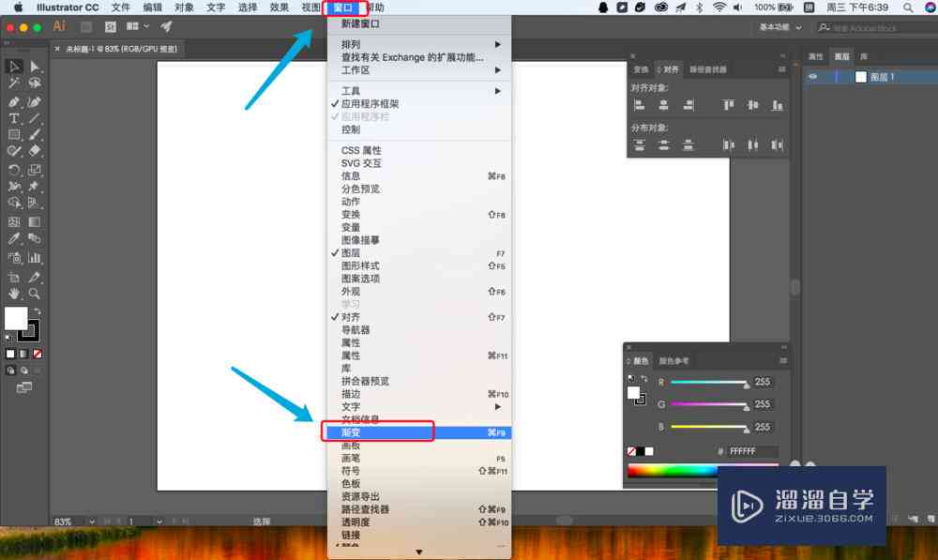Select the Hand tool
The width and height of the screenshot is (938, 560).
tap(14, 294)
